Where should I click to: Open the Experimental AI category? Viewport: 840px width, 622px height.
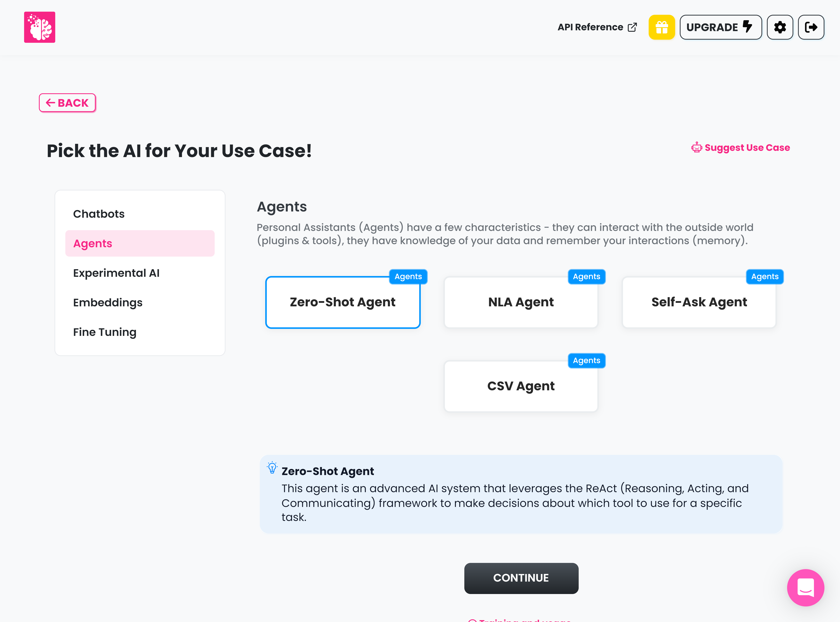pos(116,273)
